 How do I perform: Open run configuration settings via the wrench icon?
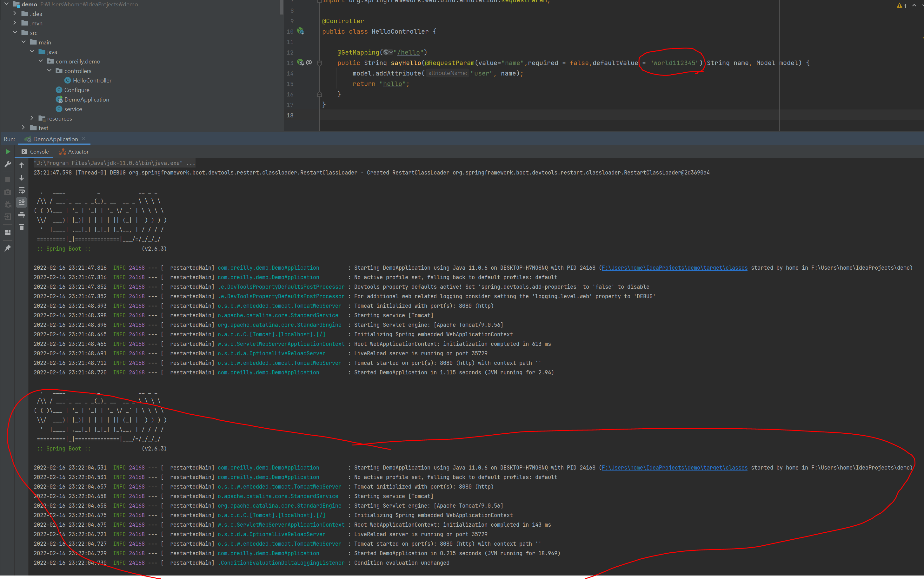pos(8,164)
